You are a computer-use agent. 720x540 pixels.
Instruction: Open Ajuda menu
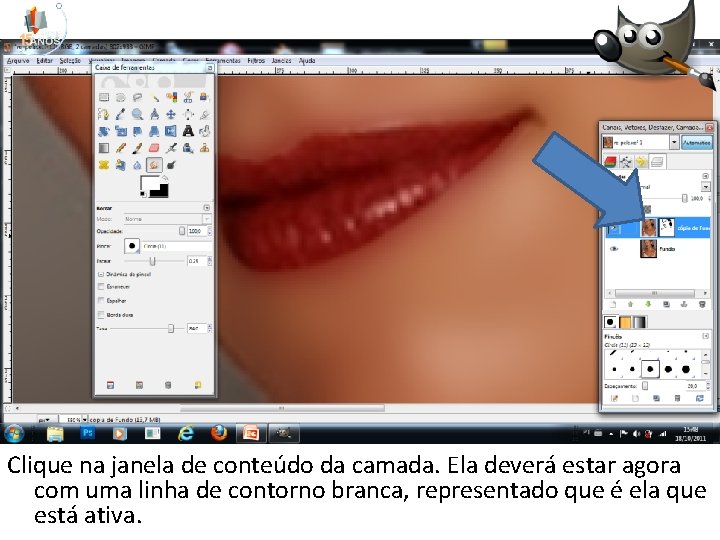click(x=307, y=61)
